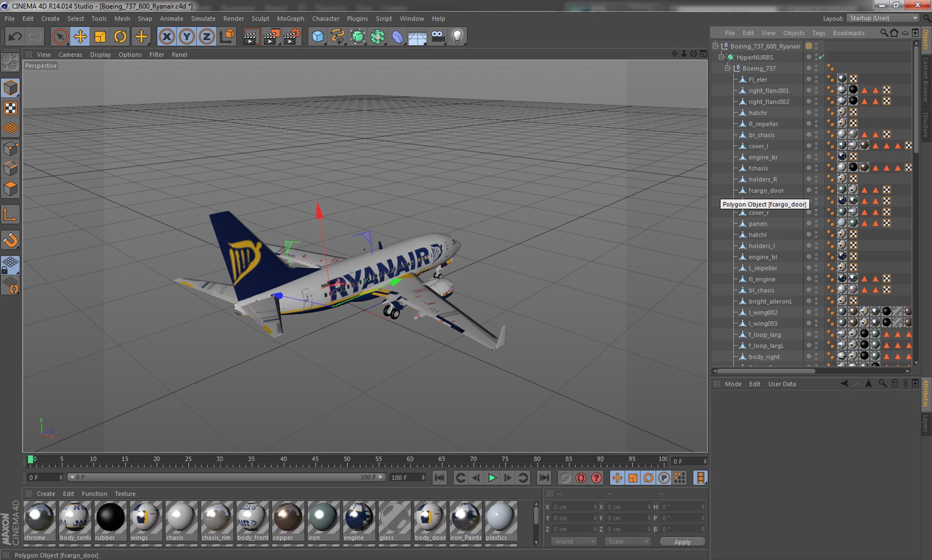The height and width of the screenshot is (560, 932).
Task: Switch to Model mode
Action: pyautogui.click(x=10, y=88)
